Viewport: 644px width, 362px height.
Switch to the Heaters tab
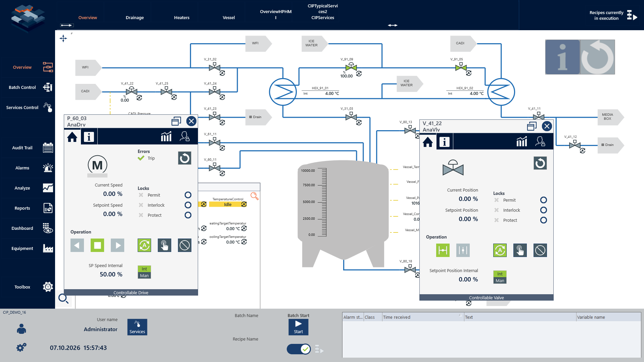coord(182,17)
